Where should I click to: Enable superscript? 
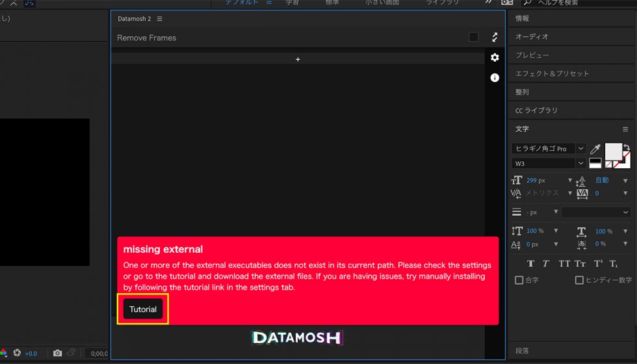point(598,264)
